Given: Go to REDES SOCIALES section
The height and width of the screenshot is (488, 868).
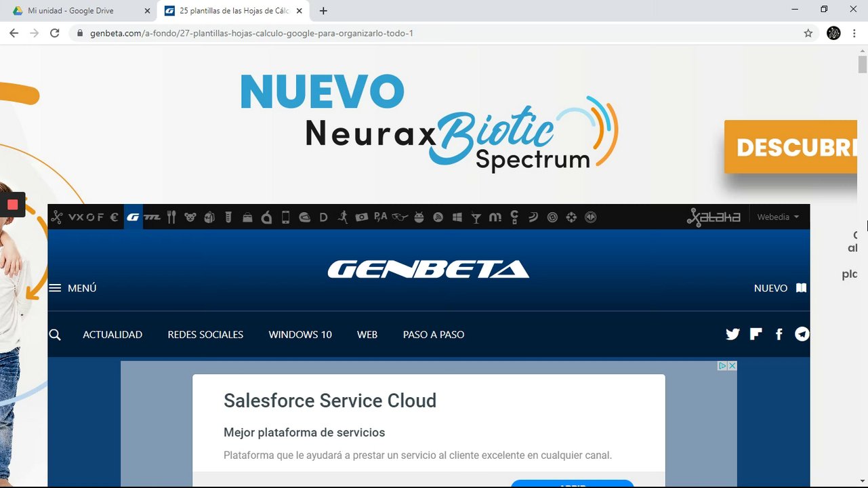Looking at the screenshot, I should pyautogui.click(x=205, y=335).
